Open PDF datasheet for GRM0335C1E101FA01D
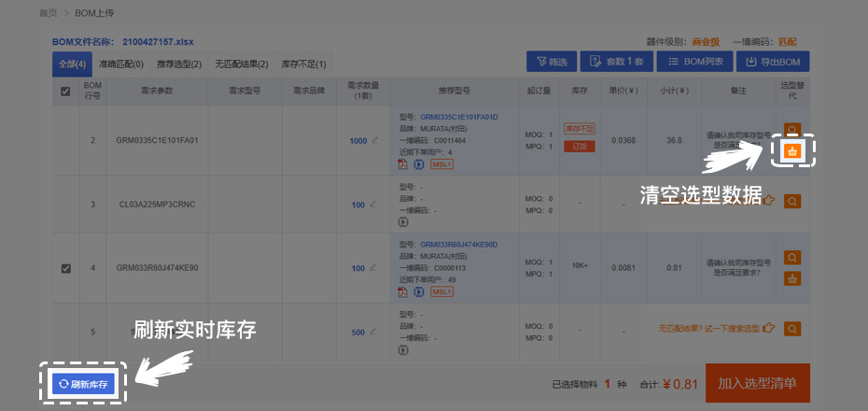Screen dimensions: 868x411 click(x=403, y=164)
